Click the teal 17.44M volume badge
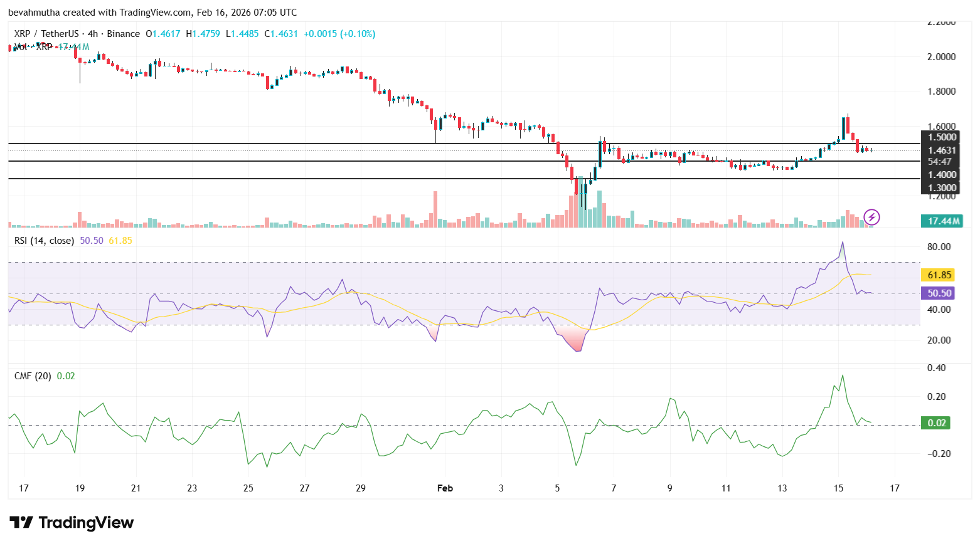 coord(941,221)
